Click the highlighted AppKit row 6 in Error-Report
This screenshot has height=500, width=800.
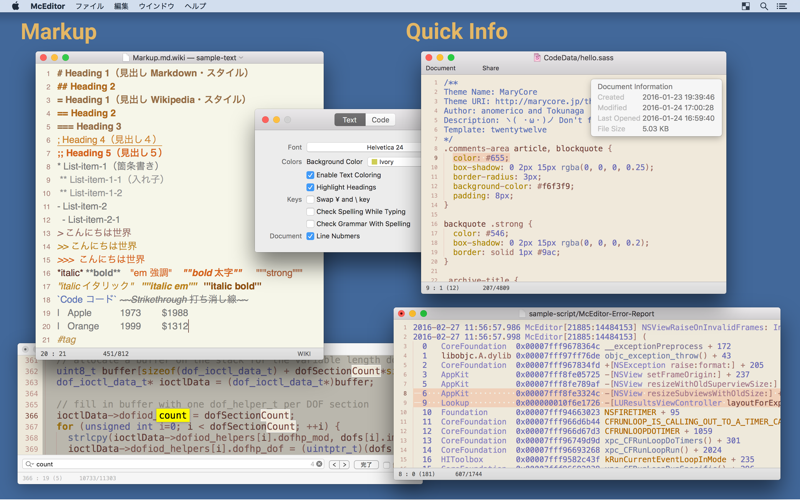(597, 393)
